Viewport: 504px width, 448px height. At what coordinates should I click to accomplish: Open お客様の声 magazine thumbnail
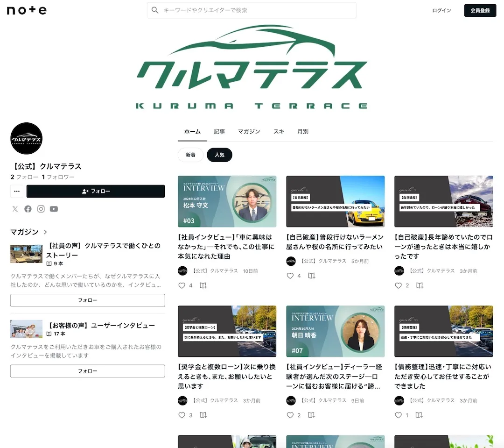click(x=26, y=328)
